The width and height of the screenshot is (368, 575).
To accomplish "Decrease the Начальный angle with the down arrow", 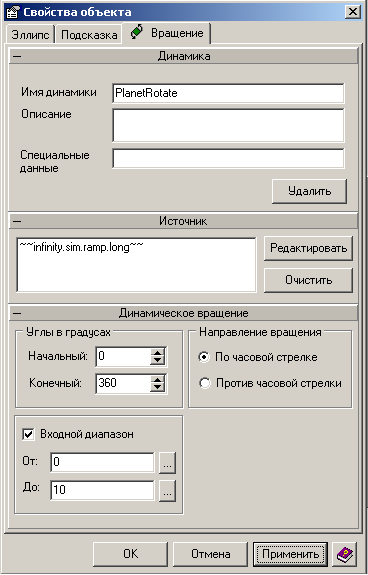I will (x=157, y=360).
